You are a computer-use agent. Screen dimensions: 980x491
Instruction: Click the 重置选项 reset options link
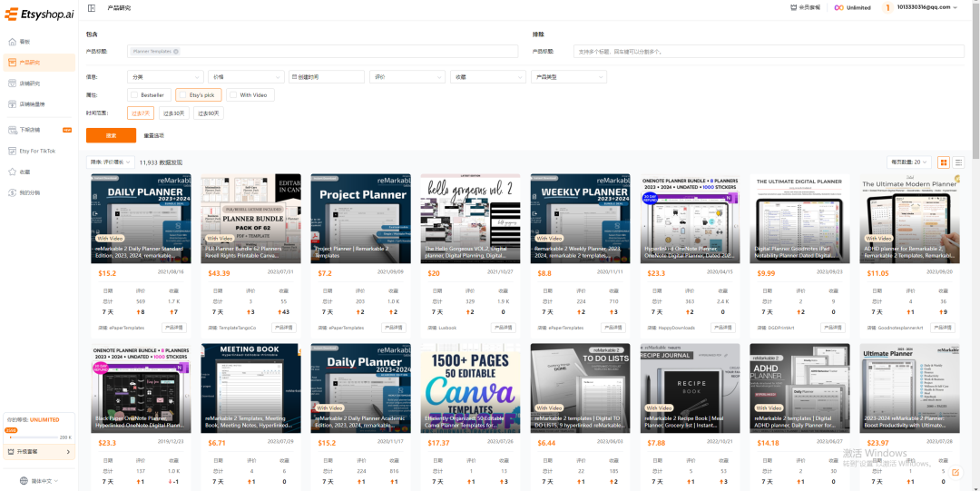coord(153,136)
